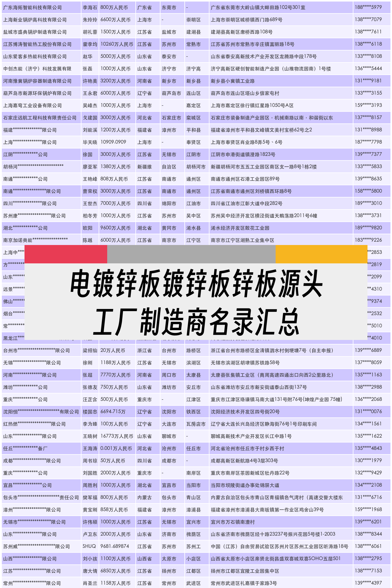The width and height of the screenshot is (392, 588).
Task: Select contact name 毕天晓
Action: click(90, 142)
